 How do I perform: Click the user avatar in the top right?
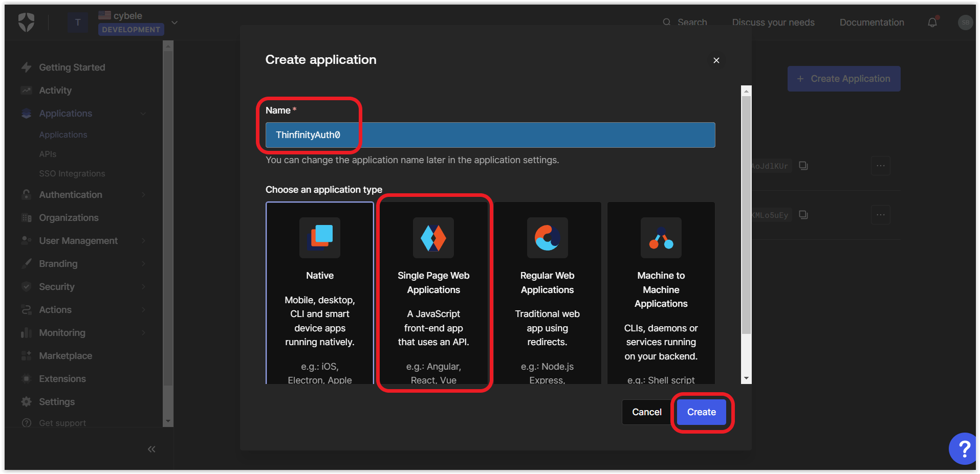click(x=965, y=22)
